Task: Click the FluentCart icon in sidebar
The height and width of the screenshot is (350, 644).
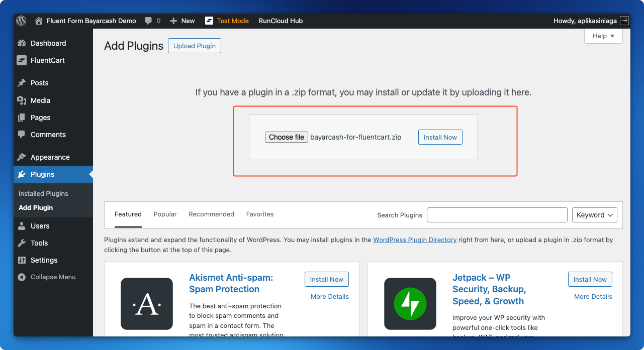Action: [x=22, y=60]
